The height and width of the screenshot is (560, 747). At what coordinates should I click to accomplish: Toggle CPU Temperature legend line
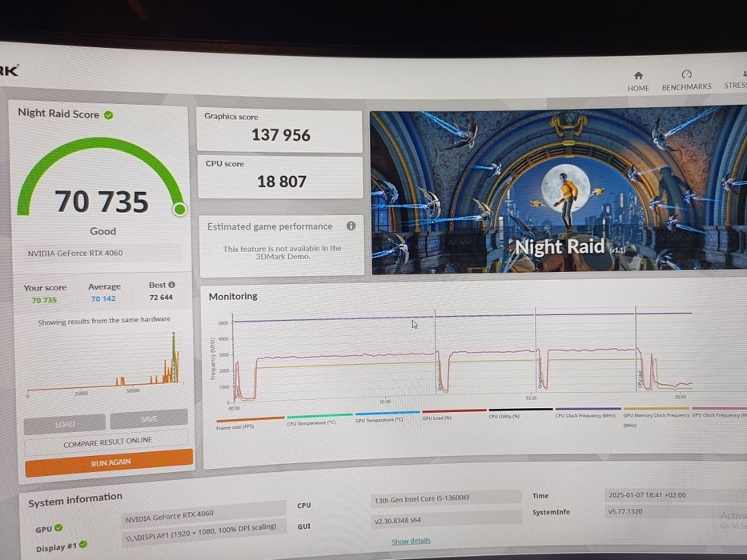click(319, 416)
